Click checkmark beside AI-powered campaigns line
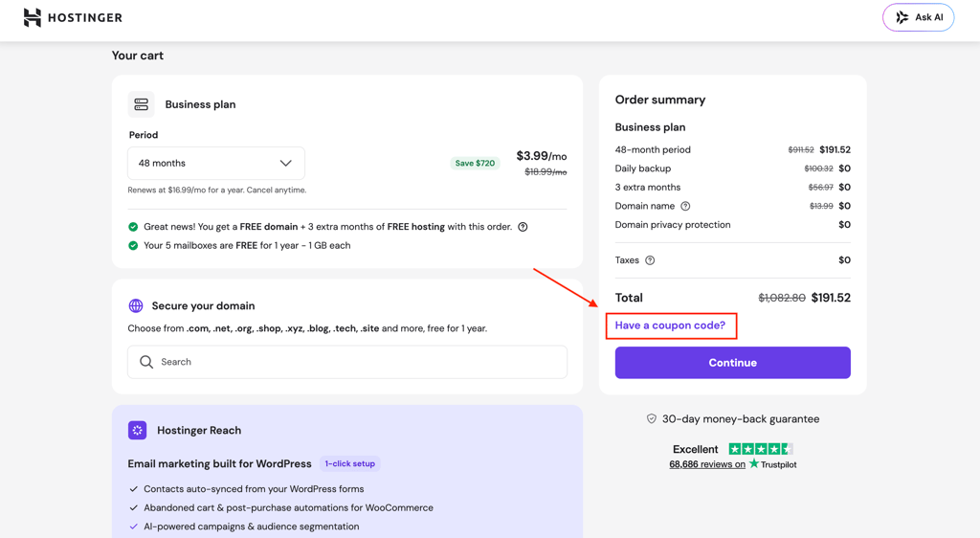Viewport: 980px width, 538px height. tap(133, 527)
